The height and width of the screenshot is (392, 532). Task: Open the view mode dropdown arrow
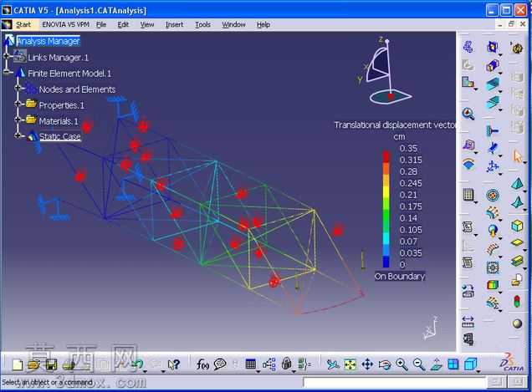coord(478,372)
